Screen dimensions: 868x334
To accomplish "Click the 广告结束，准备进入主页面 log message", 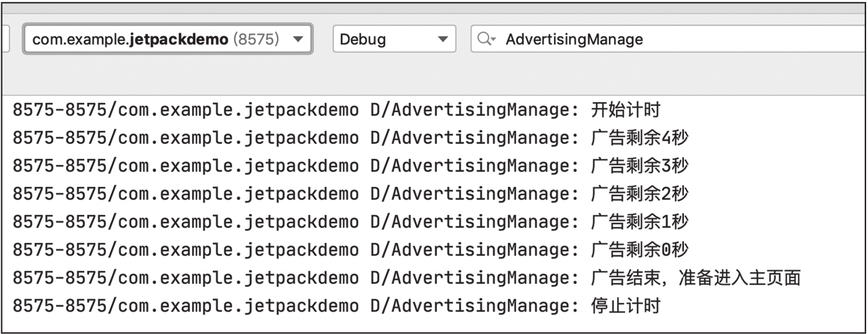I will coord(695,277).
